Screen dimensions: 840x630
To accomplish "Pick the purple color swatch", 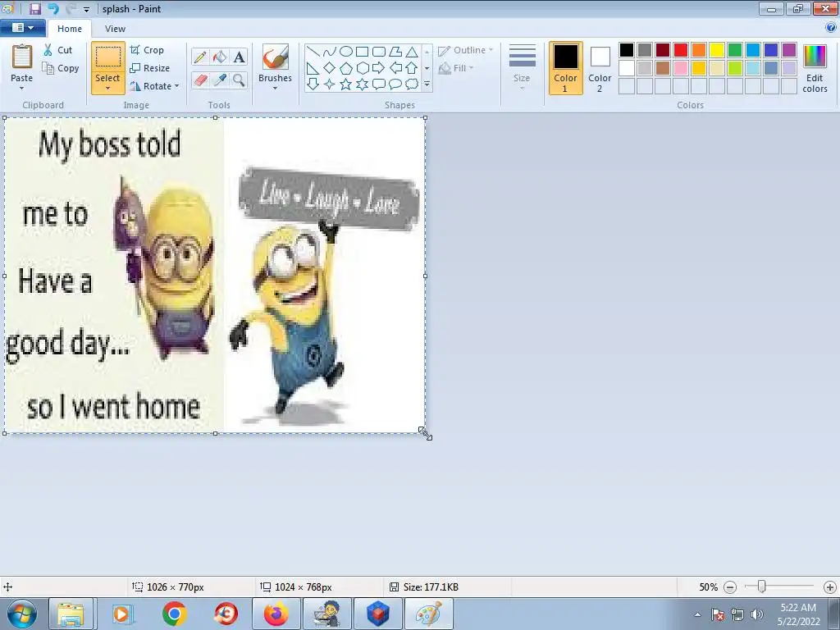I will tap(789, 50).
